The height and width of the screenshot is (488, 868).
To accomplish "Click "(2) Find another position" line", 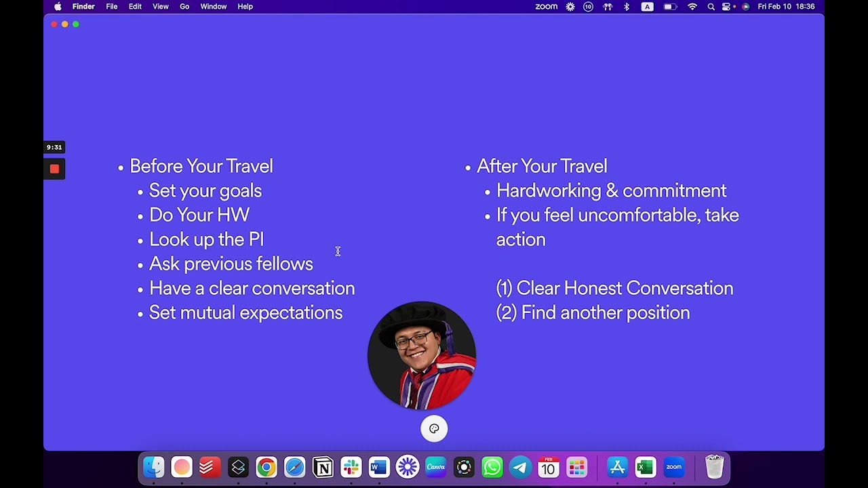I will pos(593,312).
